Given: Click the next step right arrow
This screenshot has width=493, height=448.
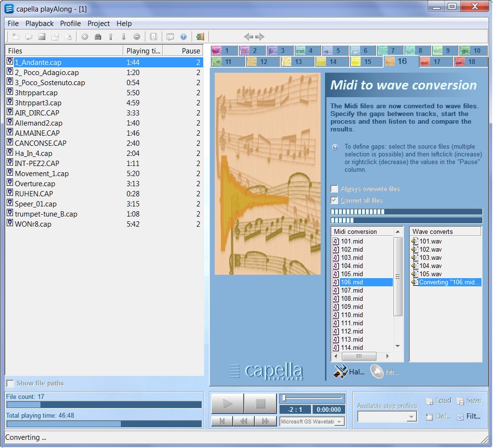Looking at the screenshot, I should click(x=259, y=37).
